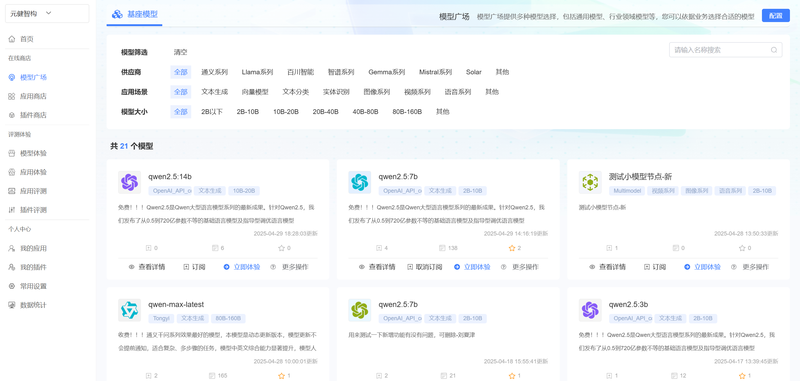Filter model size by 40B-80B
800x381 pixels.
[365, 112]
